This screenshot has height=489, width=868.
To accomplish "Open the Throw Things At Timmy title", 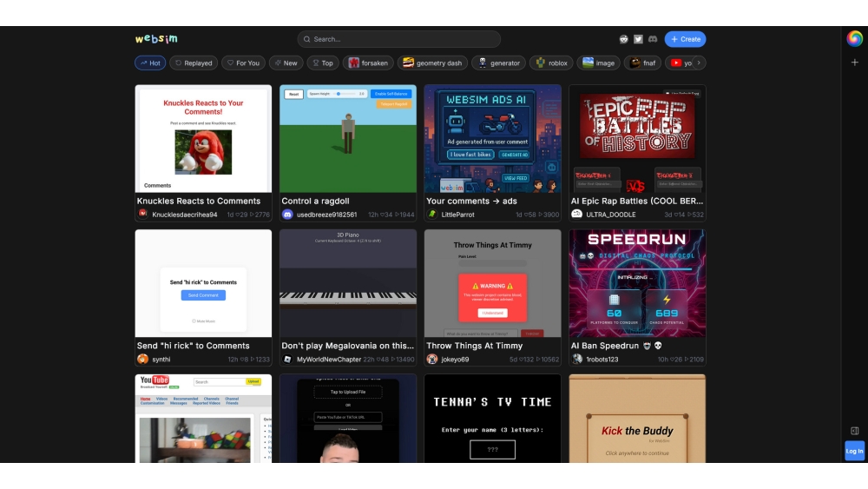I will (x=475, y=346).
